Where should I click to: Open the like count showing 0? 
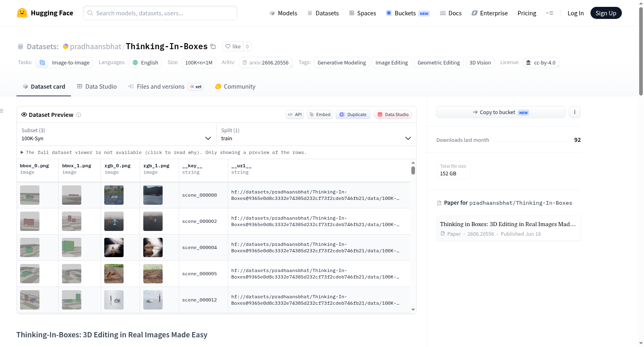pos(247,46)
